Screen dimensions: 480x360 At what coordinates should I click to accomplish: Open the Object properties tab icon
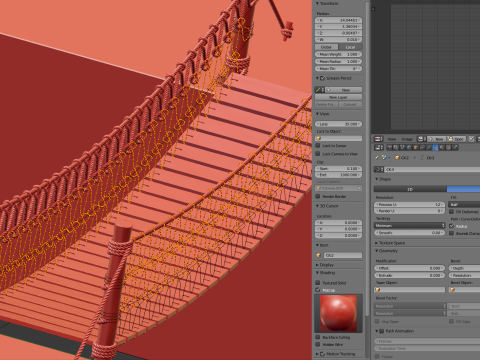[x=416, y=147]
